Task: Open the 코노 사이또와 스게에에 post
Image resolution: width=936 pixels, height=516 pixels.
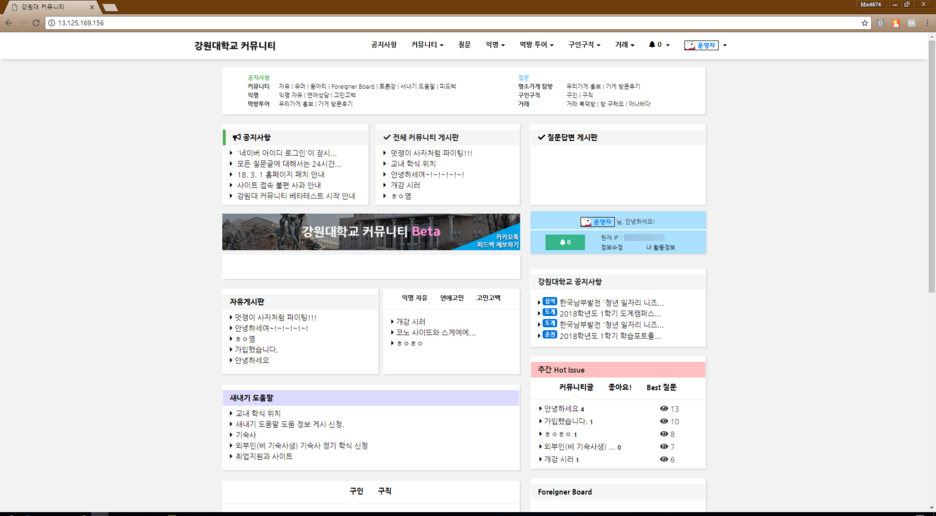Action: [436, 333]
